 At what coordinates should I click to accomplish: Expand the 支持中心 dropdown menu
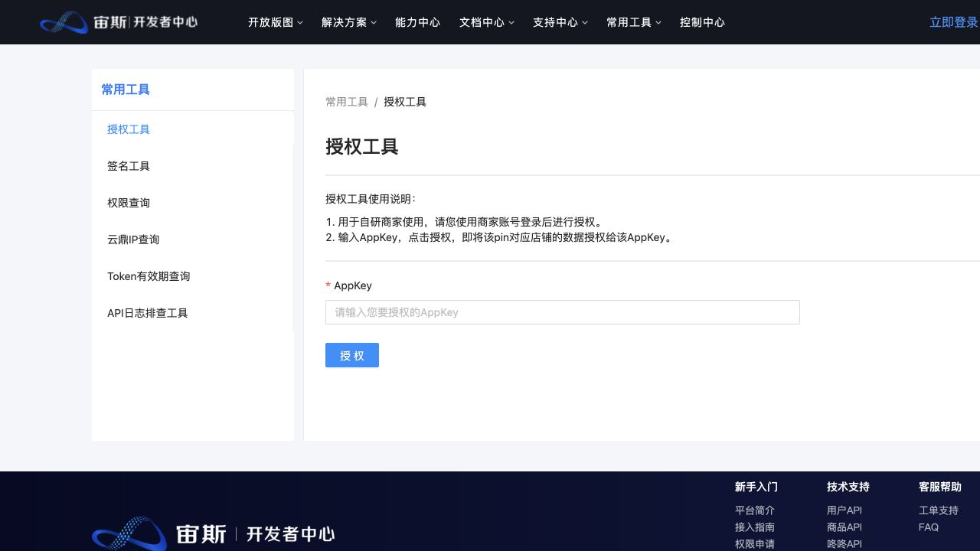pyautogui.click(x=560, y=22)
